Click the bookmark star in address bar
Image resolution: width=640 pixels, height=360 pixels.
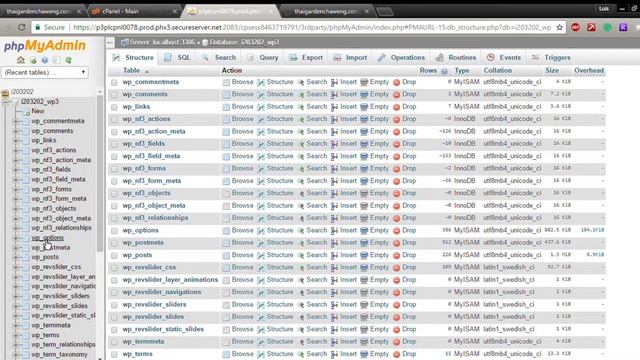(559, 27)
